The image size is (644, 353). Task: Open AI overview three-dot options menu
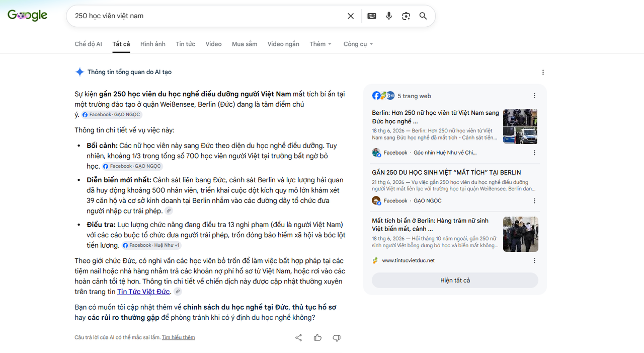(543, 73)
